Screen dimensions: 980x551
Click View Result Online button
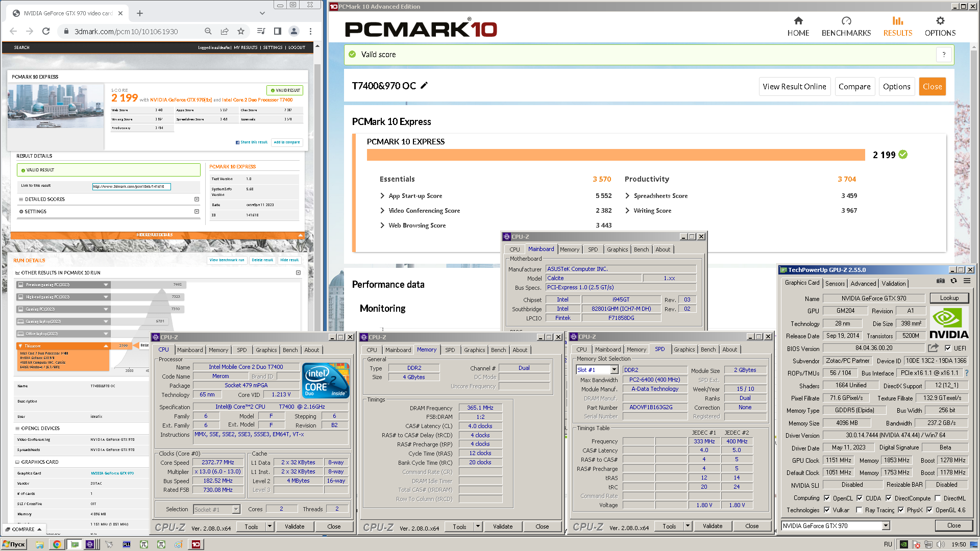click(x=794, y=87)
